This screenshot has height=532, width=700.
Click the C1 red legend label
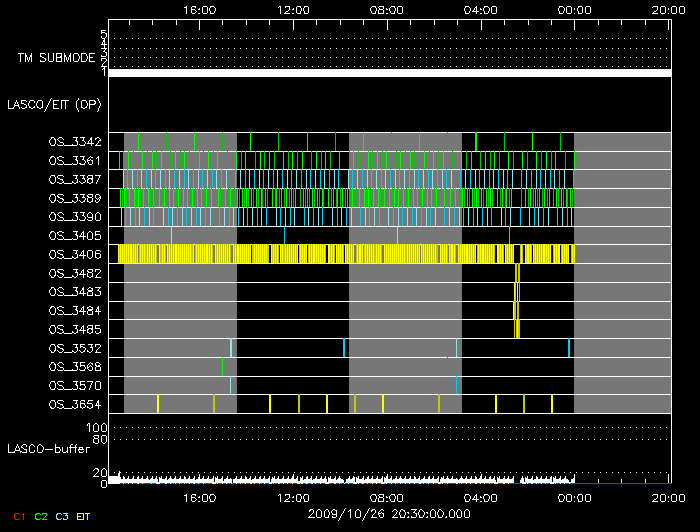pos(18,515)
